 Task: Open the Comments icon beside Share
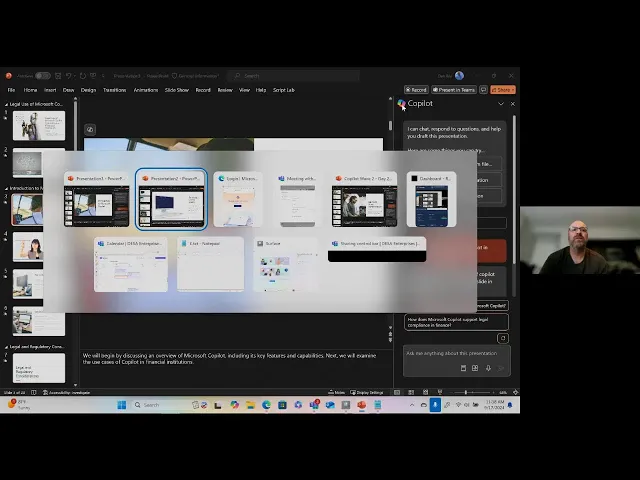pyautogui.click(x=483, y=90)
